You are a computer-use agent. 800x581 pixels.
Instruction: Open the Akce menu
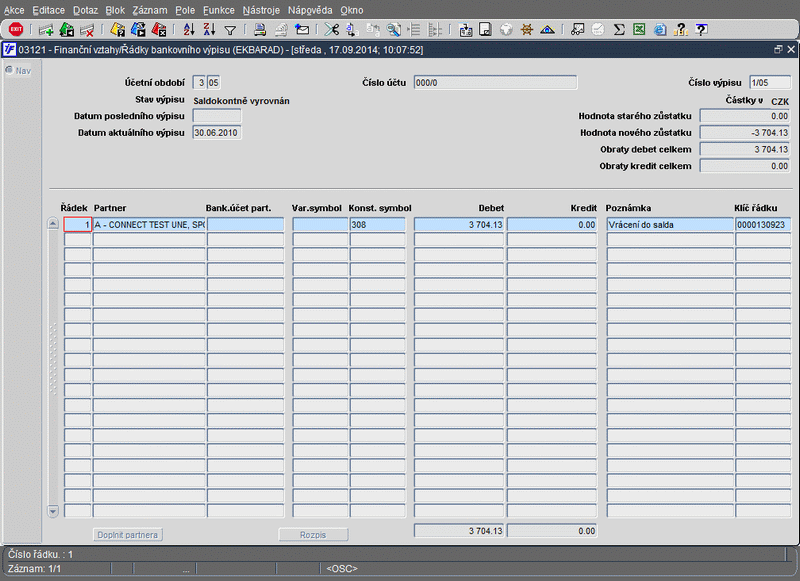click(x=14, y=10)
